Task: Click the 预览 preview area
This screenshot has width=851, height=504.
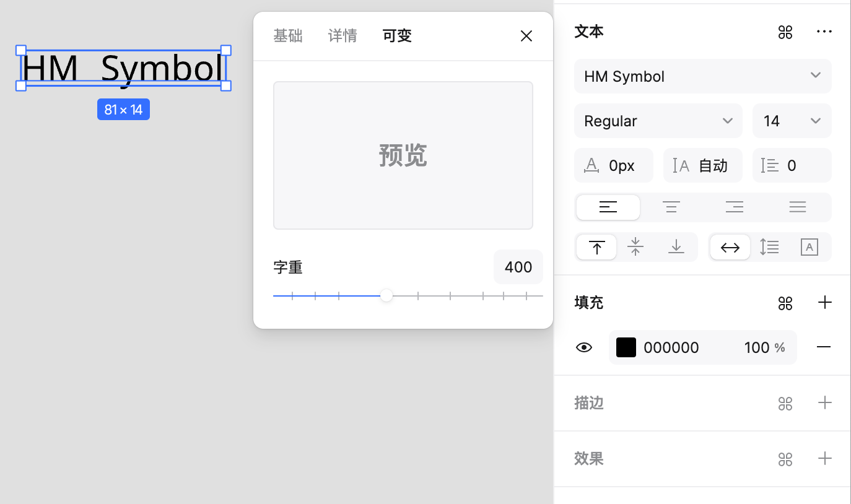Action: tap(403, 155)
